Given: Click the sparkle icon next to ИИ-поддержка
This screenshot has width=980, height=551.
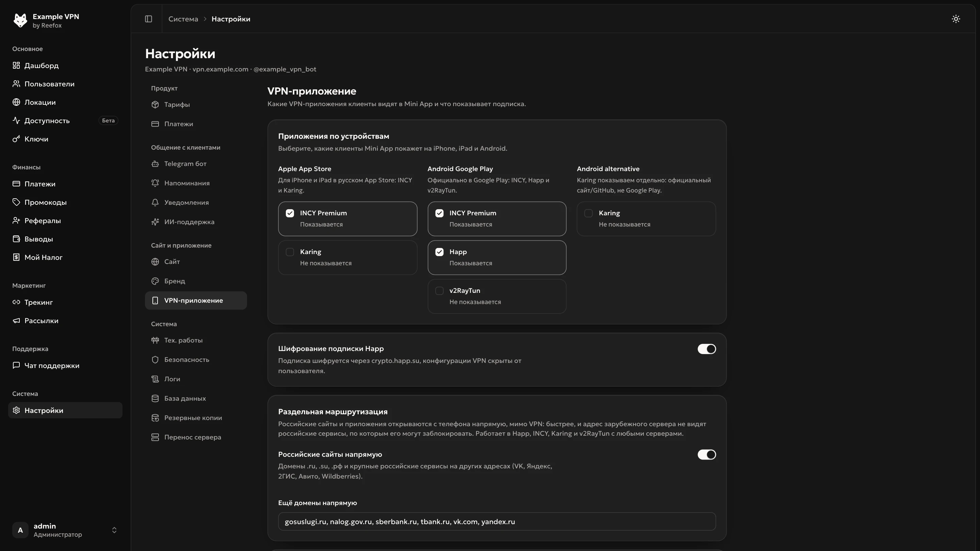Looking at the screenshot, I should click(155, 222).
